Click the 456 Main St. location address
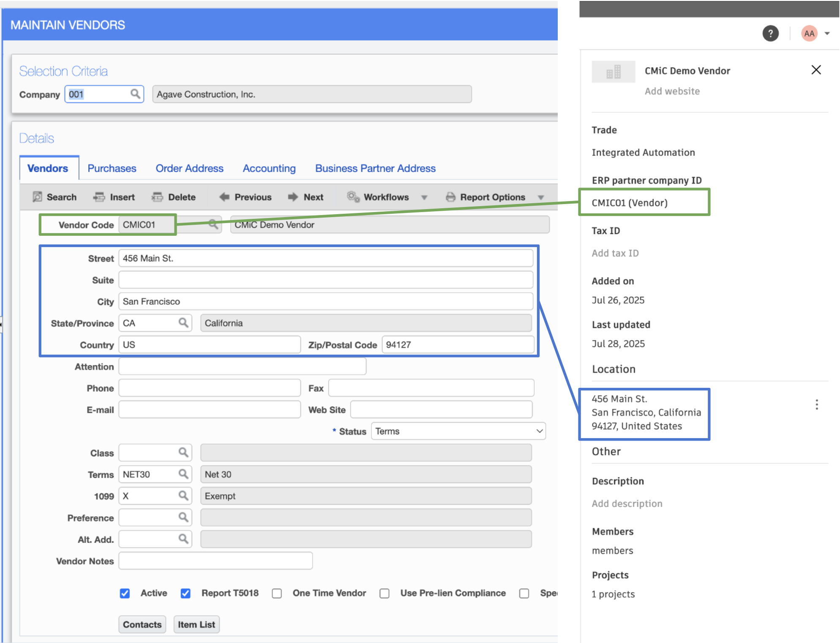This screenshot has height=643, width=840. (x=646, y=412)
